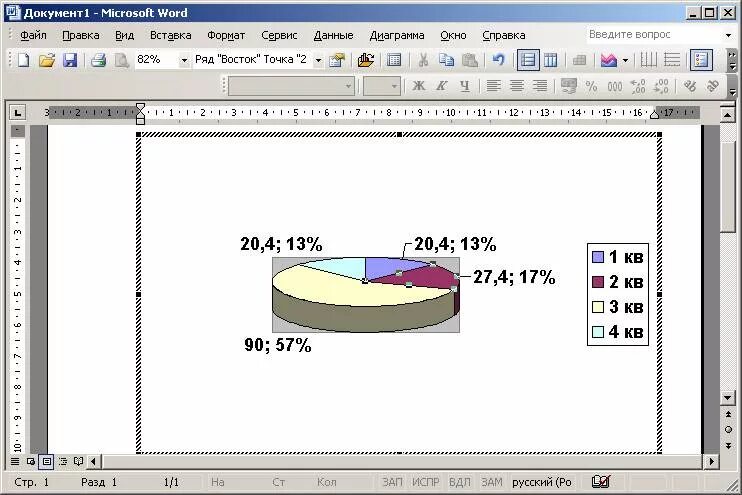
Task: Switch to Reading Layout view button
Action: click(79, 461)
